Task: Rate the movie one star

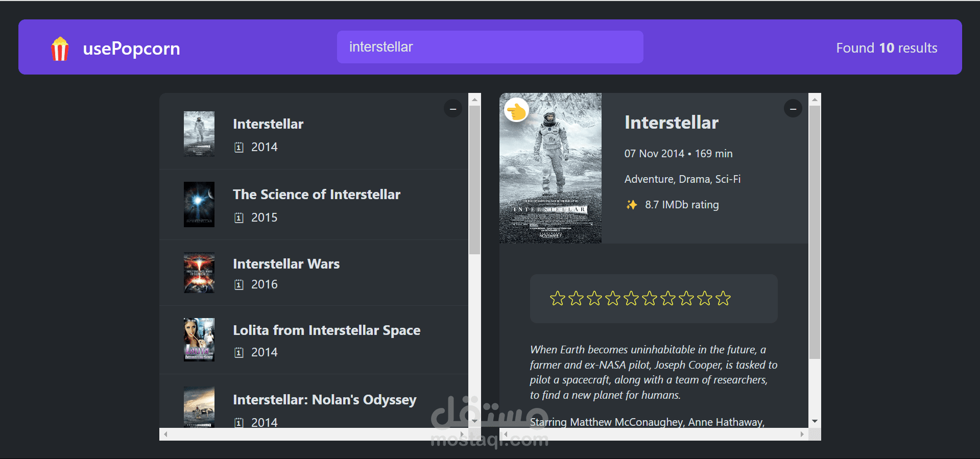Action: 558,298
